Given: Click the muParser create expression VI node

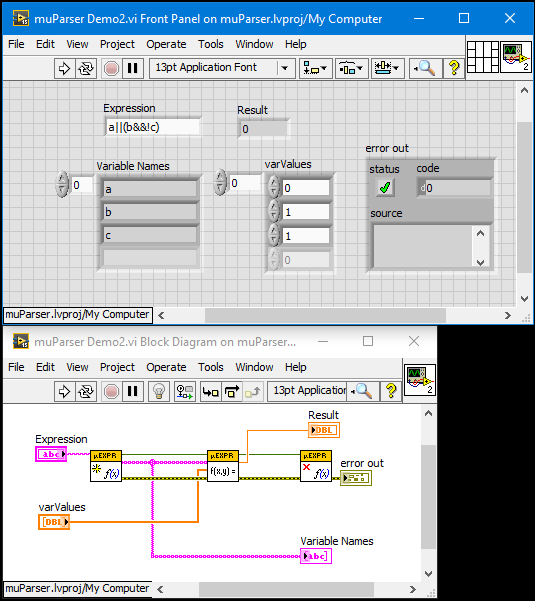Looking at the screenshot, I should click(106, 466).
